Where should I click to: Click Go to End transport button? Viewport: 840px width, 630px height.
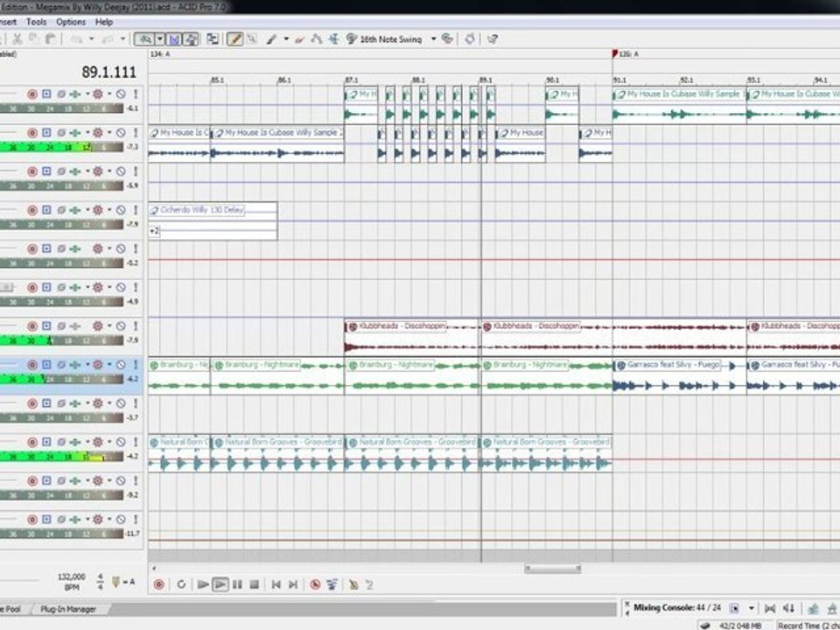293,584
